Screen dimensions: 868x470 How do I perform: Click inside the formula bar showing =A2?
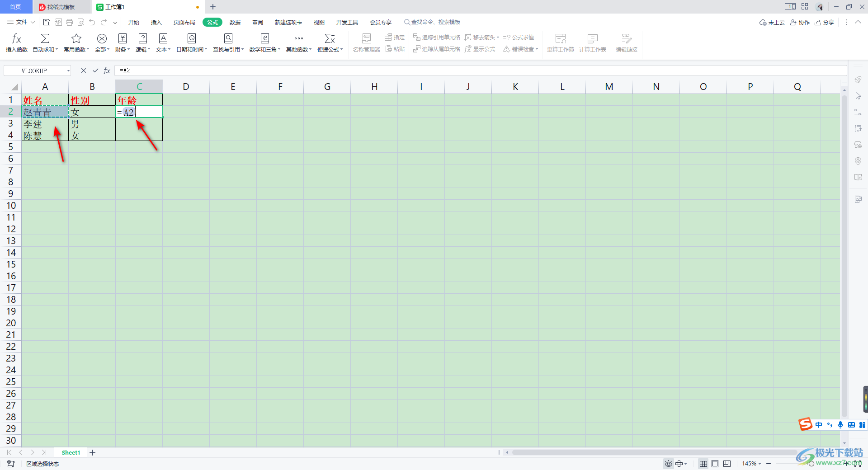point(481,70)
